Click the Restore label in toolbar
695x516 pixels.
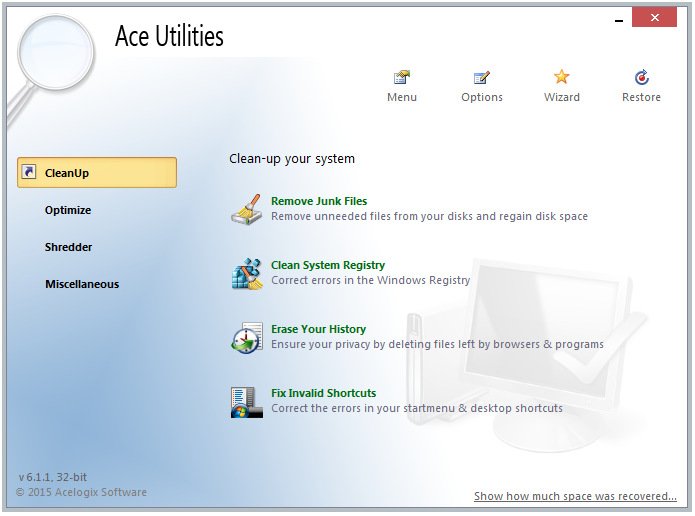click(641, 97)
